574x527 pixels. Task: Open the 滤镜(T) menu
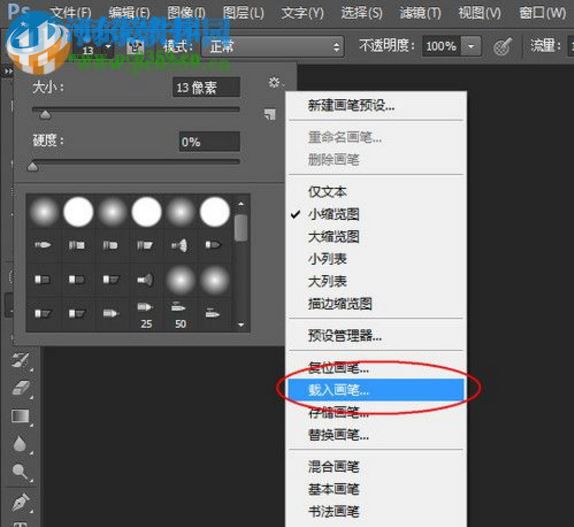pos(420,14)
